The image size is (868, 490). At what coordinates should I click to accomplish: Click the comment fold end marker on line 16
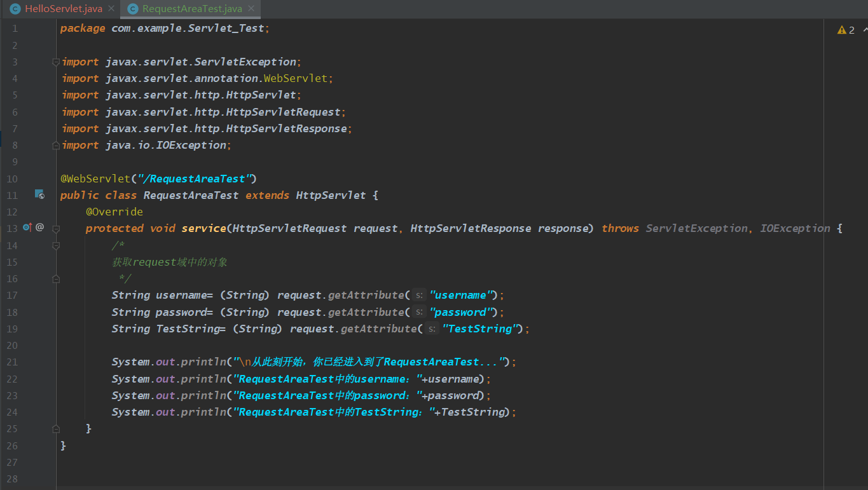point(56,278)
